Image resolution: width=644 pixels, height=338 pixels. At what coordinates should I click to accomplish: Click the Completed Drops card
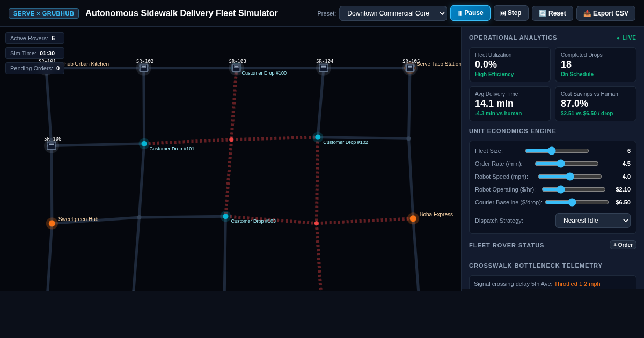pos(596,65)
